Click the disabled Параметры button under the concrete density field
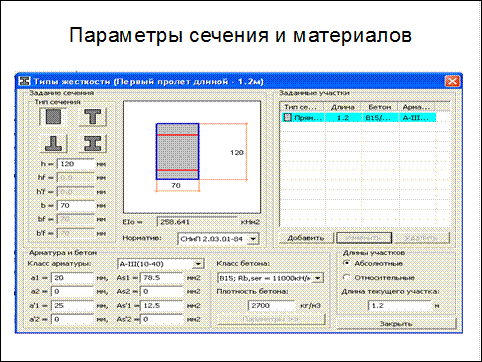The image size is (482, 362). tap(271, 319)
